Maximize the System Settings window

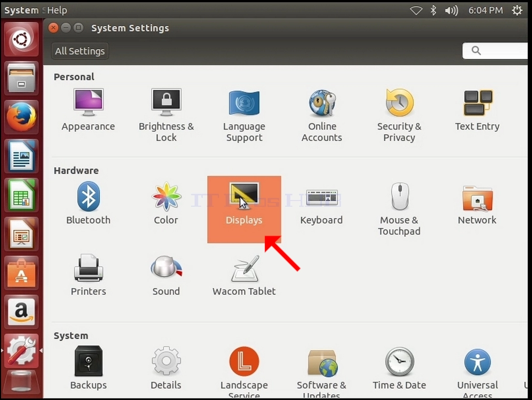click(x=78, y=28)
